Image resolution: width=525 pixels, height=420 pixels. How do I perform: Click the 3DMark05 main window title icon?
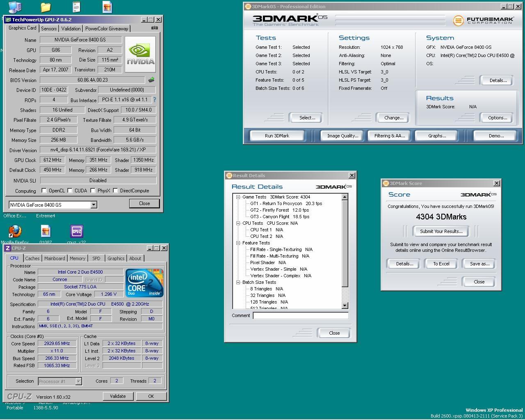(x=248, y=7)
